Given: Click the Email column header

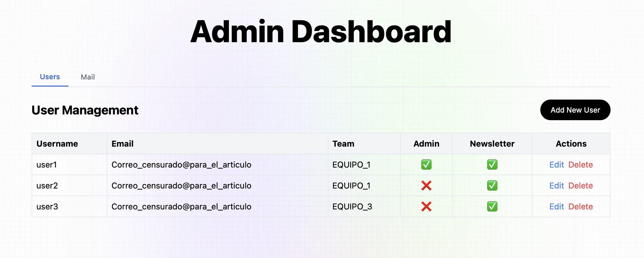Looking at the screenshot, I should pyautogui.click(x=123, y=144).
